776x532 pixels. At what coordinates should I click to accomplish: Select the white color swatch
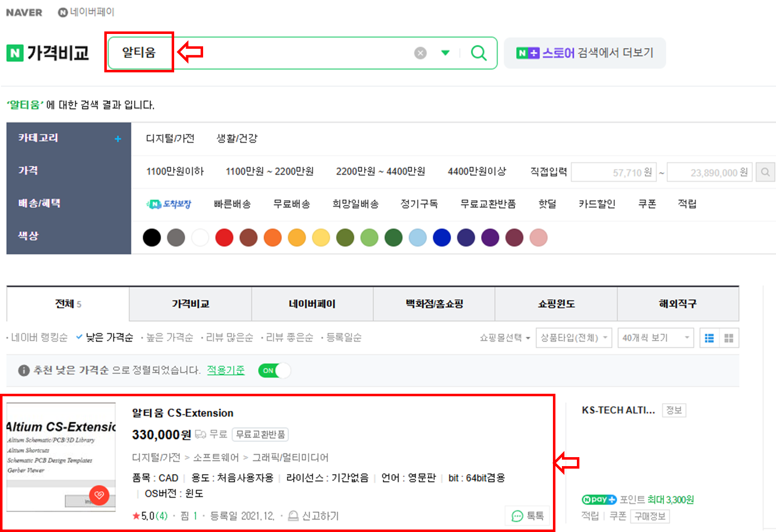pyautogui.click(x=200, y=238)
